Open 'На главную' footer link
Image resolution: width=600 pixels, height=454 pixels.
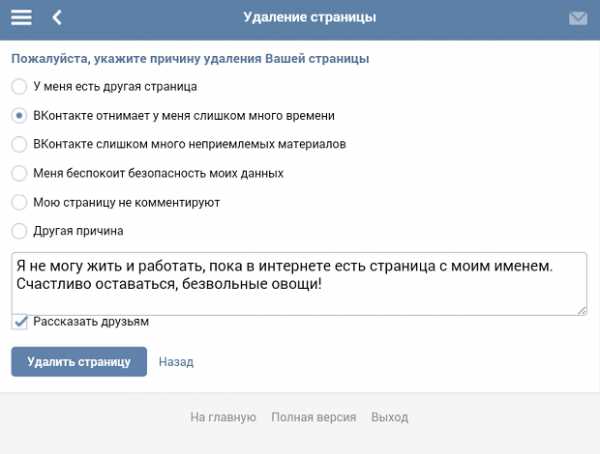223,417
